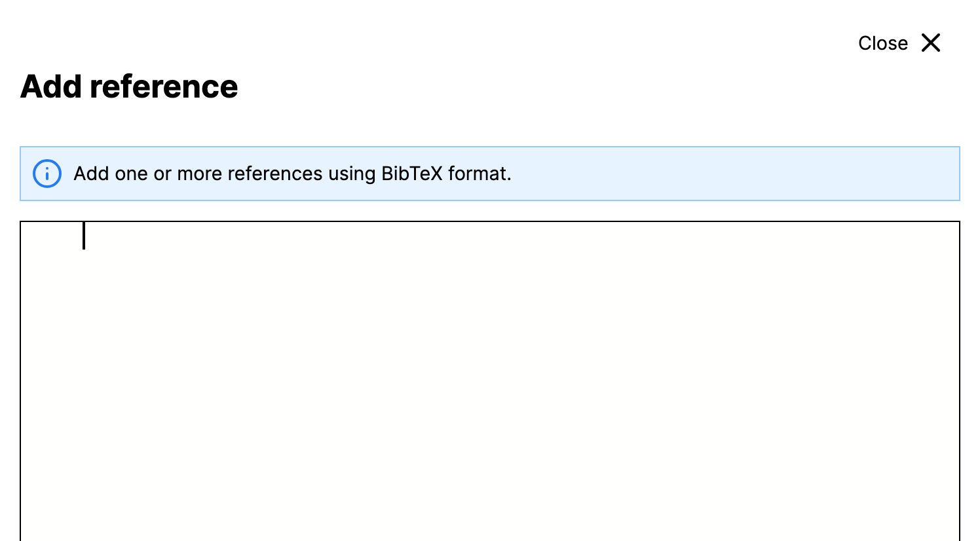Dismiss the dialog using Close

tap(882, 43)
